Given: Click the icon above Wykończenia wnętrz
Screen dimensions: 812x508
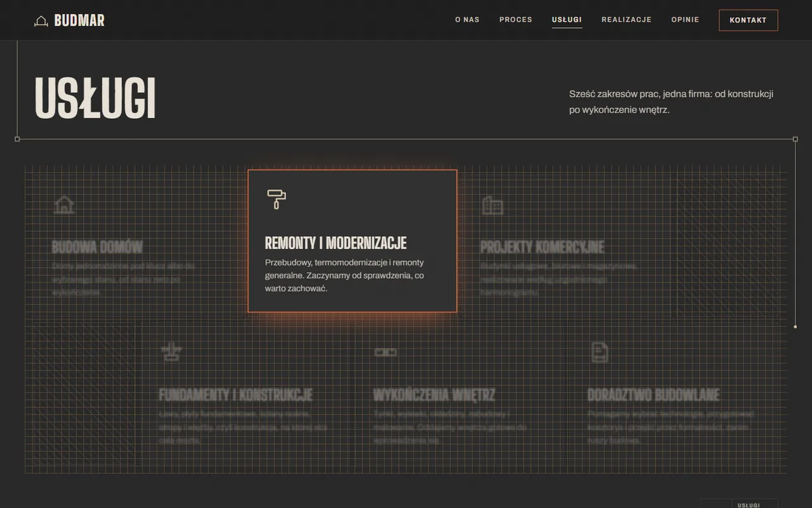Looking at the screenshot, I should click(385, 352).
